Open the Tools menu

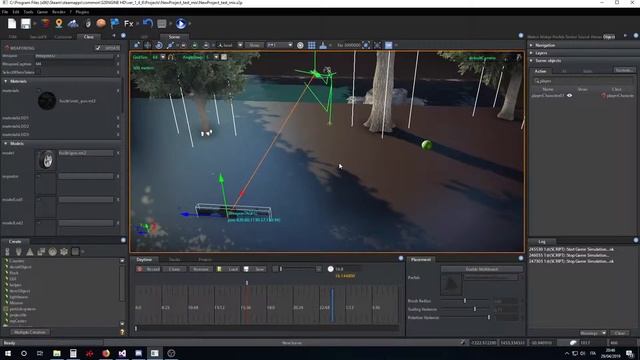click(28, 12)
